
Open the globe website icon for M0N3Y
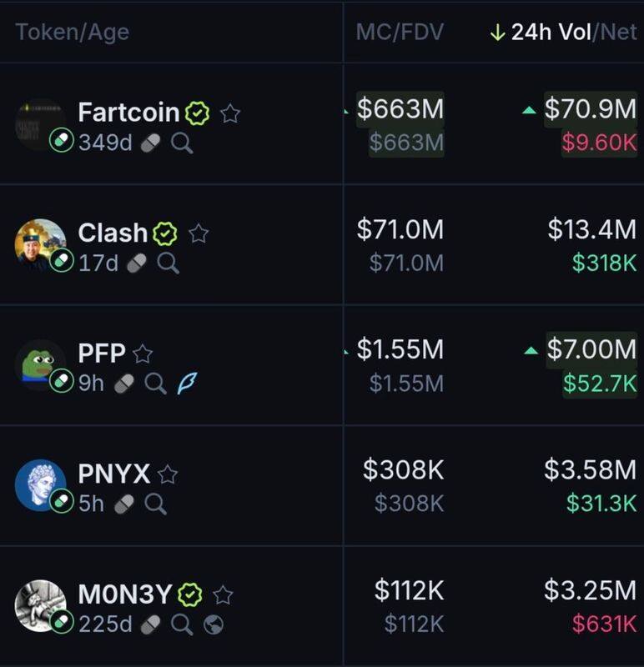tap(214, 624)
